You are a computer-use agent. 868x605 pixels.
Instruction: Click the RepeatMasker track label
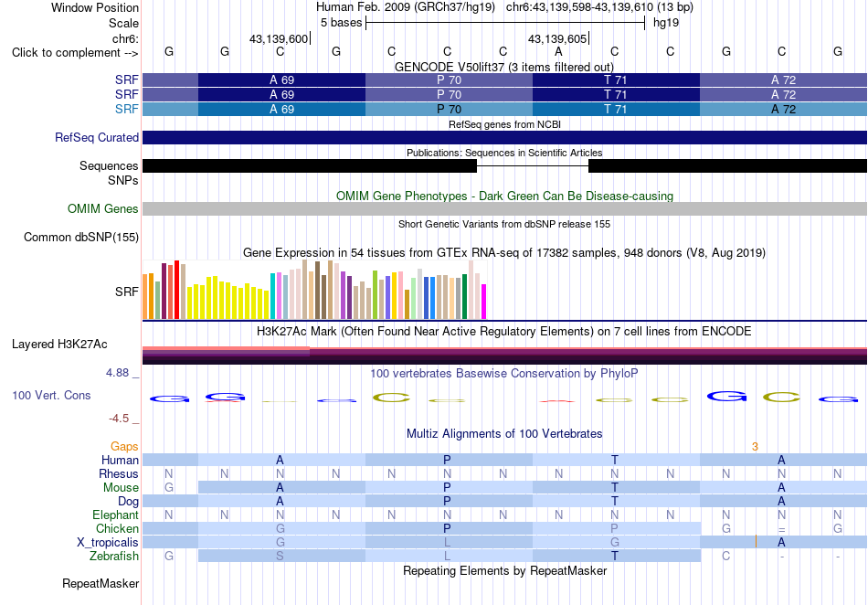tap(101, 583)
